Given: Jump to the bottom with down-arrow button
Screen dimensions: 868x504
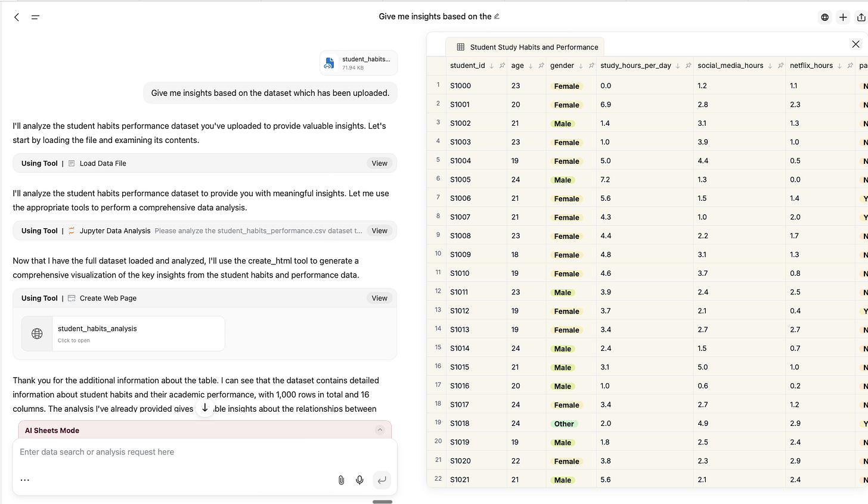Looking at the screenshot, I should tap(204, 407).
